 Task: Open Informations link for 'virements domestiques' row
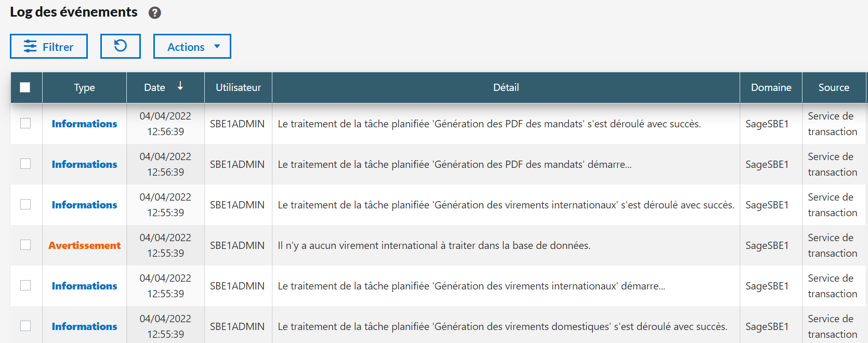[x=84, y=326]
